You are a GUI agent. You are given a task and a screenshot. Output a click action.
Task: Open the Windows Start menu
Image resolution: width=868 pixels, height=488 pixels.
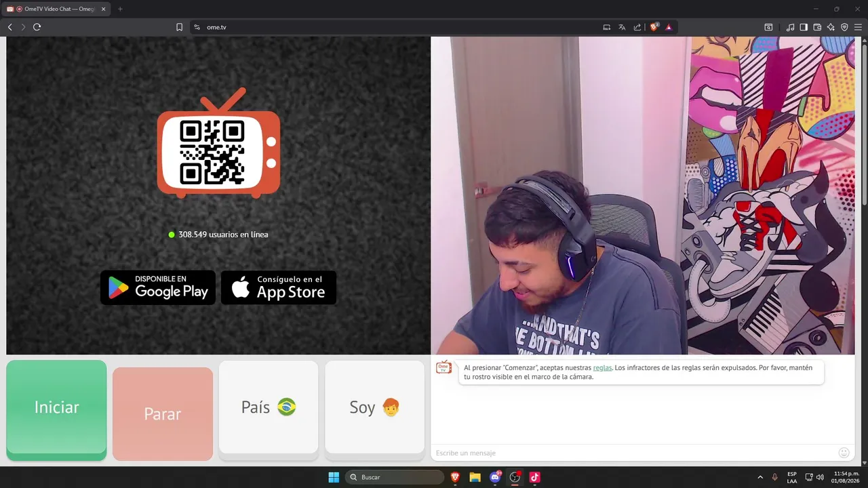334,477
